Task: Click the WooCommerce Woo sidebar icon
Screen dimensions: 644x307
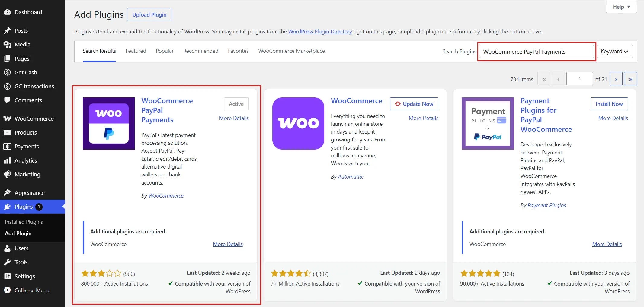Action: coord(7,119)
